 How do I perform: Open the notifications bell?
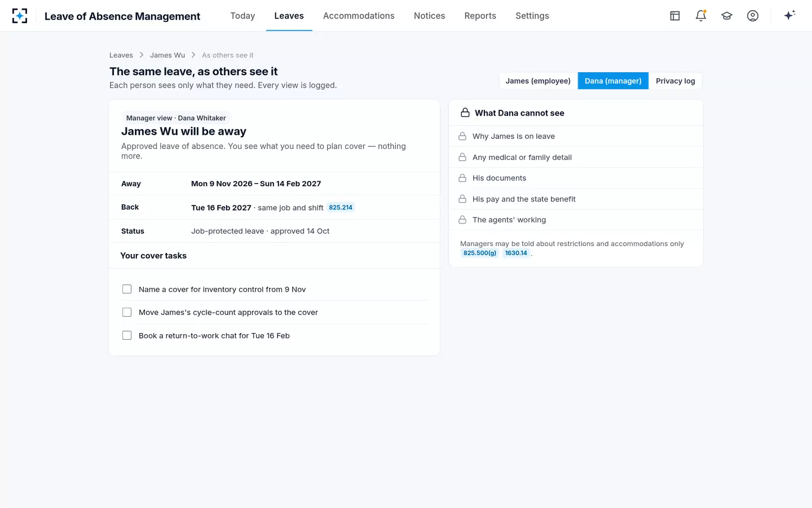[701, 16]
